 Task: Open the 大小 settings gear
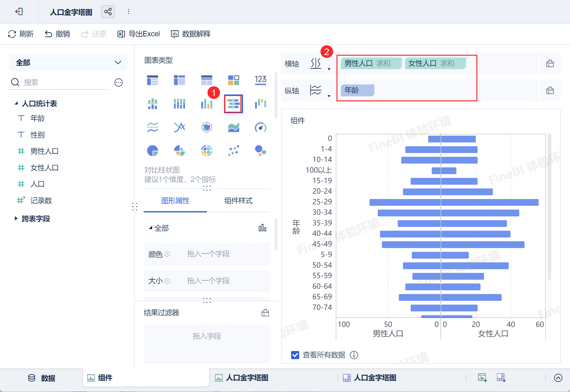point(167,281)
